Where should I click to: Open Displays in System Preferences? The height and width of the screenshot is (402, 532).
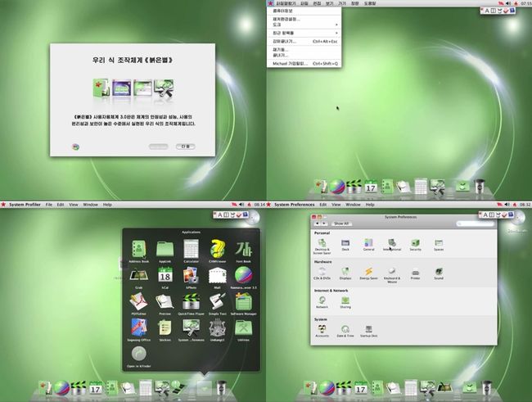345,272
